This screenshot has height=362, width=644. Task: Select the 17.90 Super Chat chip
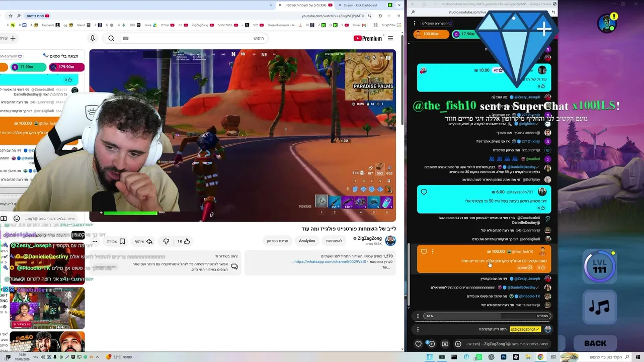[x=465, y=34]
